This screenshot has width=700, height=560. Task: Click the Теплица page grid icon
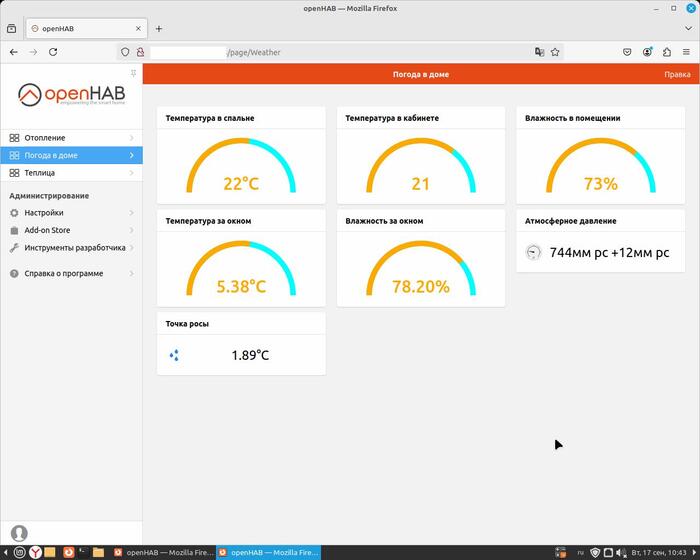[14, 173]
